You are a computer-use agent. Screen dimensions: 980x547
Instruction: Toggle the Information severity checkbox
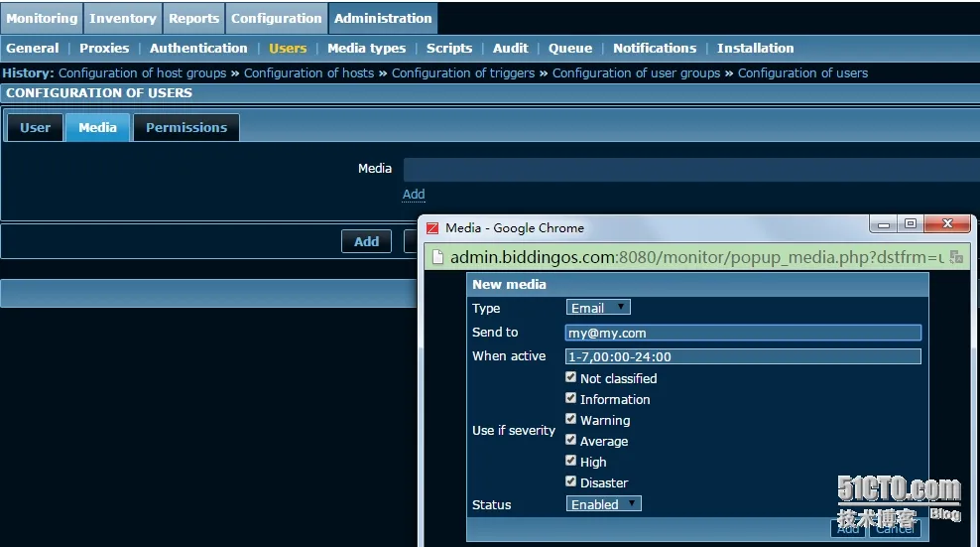click(x=570, y=398)
